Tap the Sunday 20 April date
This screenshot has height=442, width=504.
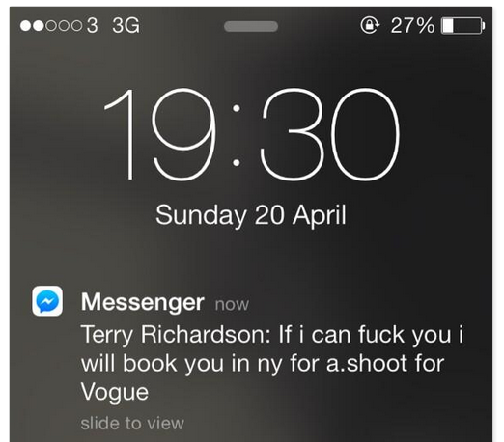click(x=251, y=215)
